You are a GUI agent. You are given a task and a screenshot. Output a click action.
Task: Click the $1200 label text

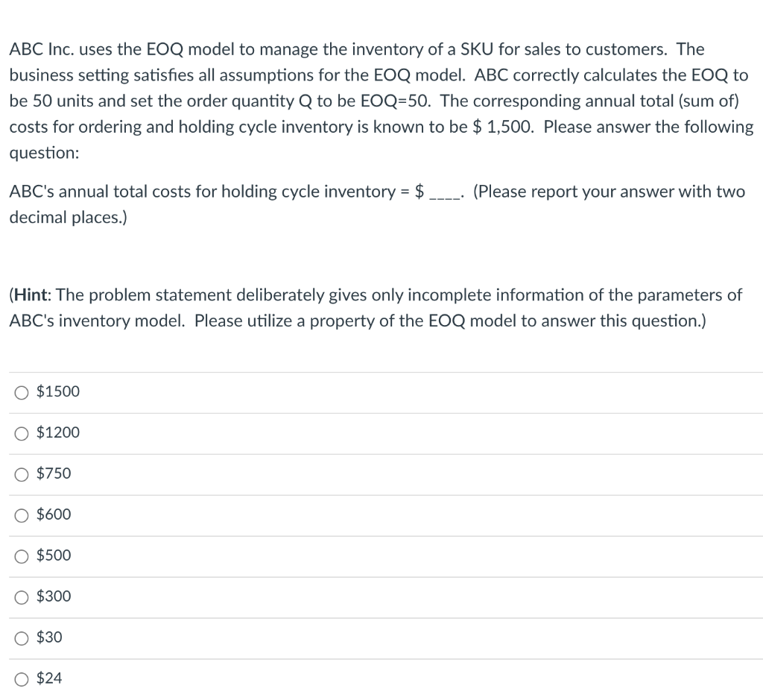pyautogui.click(x=59, y=432)
